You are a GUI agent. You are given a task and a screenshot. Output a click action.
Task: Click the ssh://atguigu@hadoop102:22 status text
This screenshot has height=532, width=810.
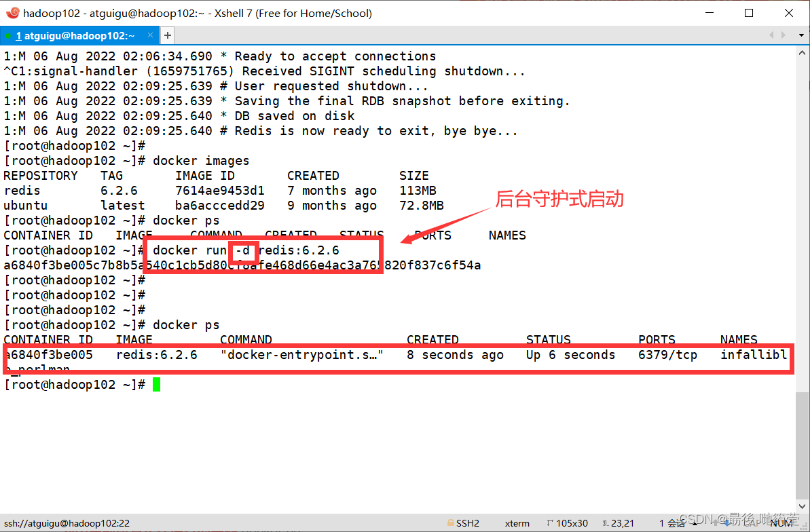click(67, 523)
